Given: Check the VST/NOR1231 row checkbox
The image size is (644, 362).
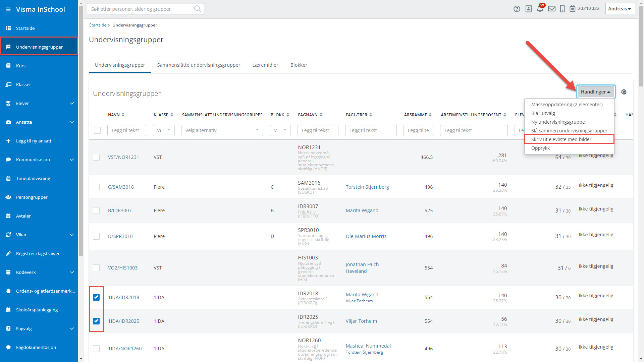Looking at the screenshot, I should (x=96, y=157).
